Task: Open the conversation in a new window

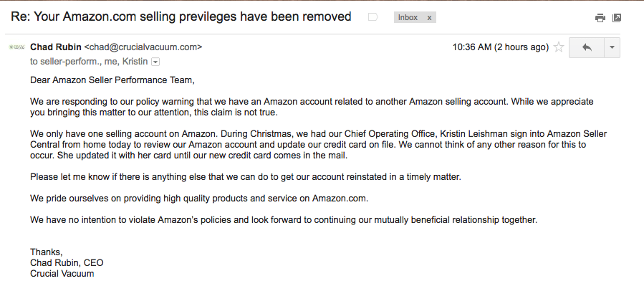Action: point(617,18)
